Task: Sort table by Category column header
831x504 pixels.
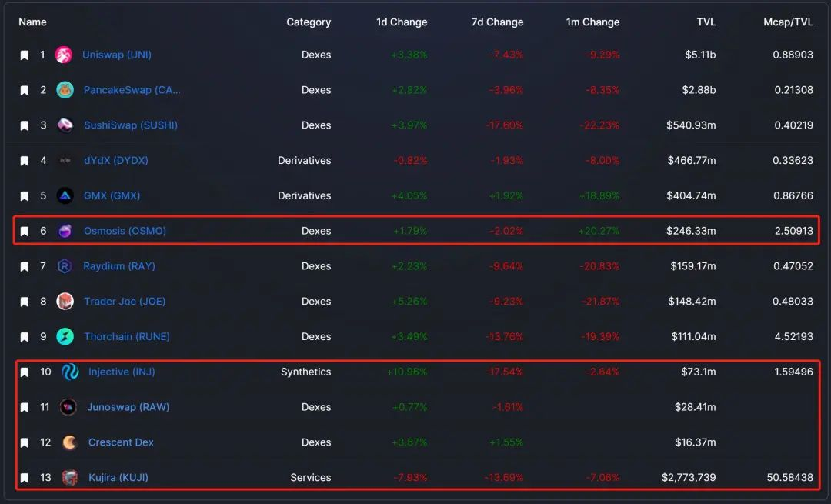Action: pyautogui.click(x=309, y=22)
